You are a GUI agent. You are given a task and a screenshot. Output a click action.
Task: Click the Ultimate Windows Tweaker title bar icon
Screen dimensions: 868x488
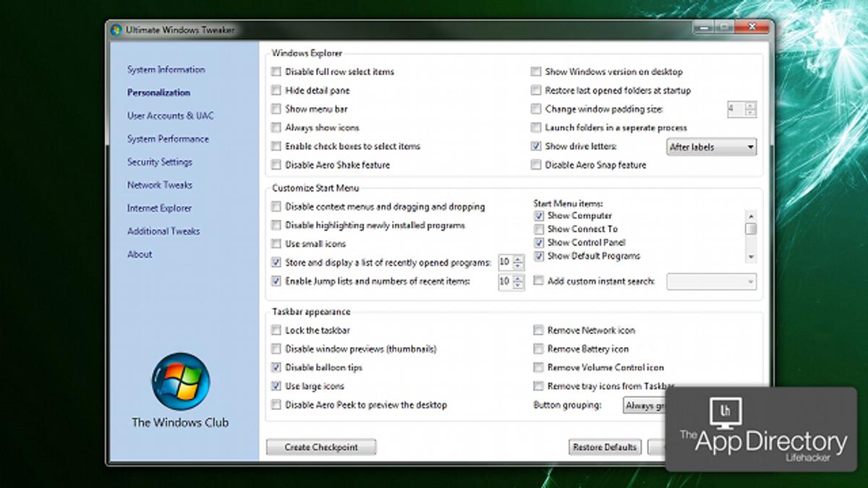pyautogui.click(x=116, y=30)
